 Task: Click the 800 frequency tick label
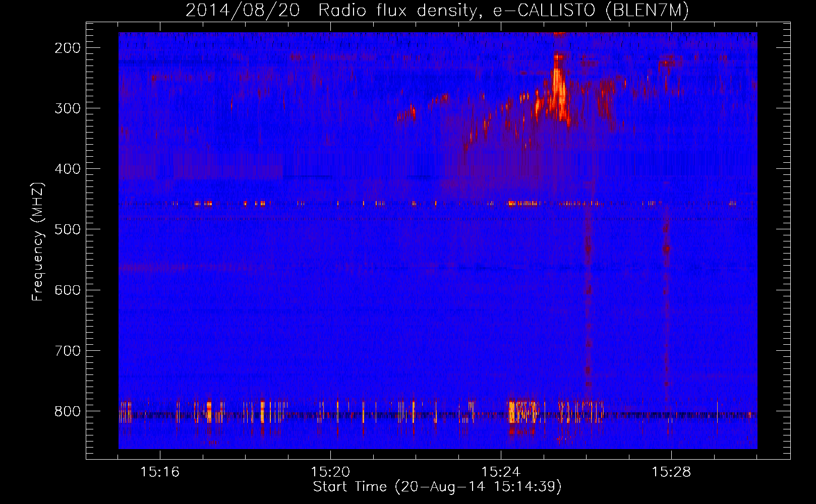point(67,411)
